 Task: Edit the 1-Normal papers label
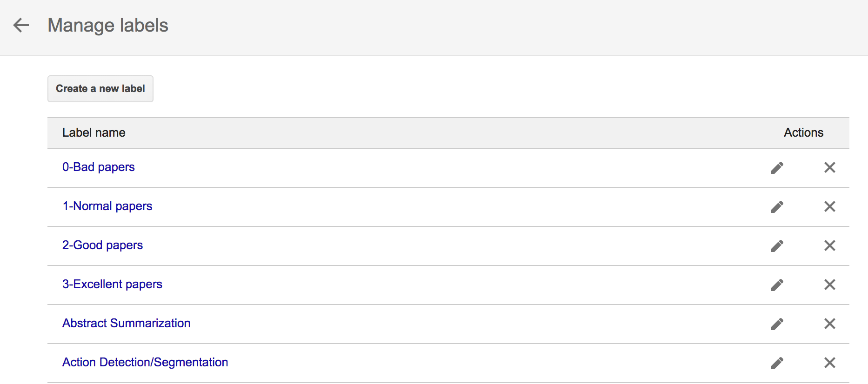(x=777, y=207)
